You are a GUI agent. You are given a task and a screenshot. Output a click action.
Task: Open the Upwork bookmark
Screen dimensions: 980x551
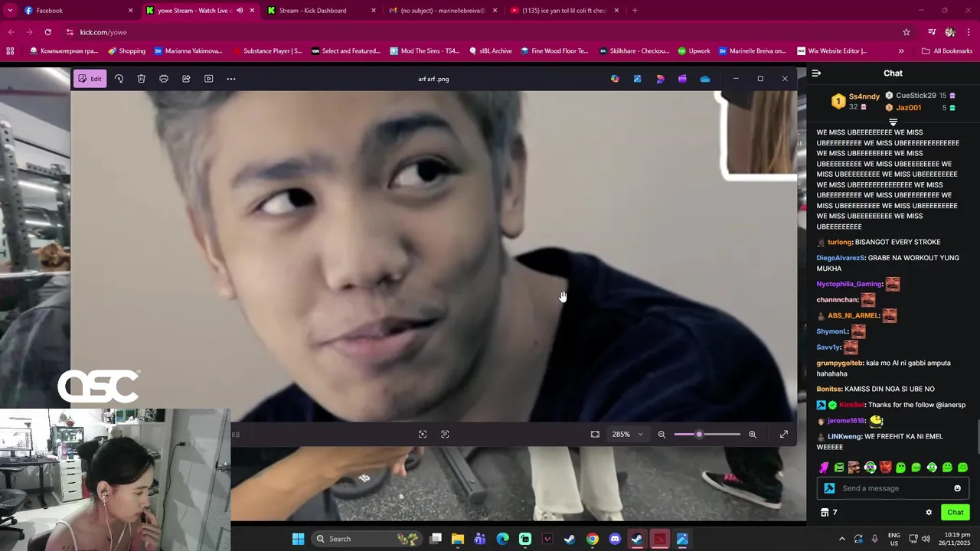click(x=694, y=51)
